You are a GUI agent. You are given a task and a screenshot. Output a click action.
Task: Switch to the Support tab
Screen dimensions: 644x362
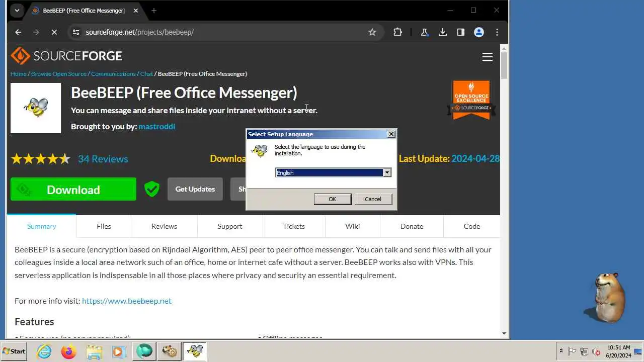(230, 226)
